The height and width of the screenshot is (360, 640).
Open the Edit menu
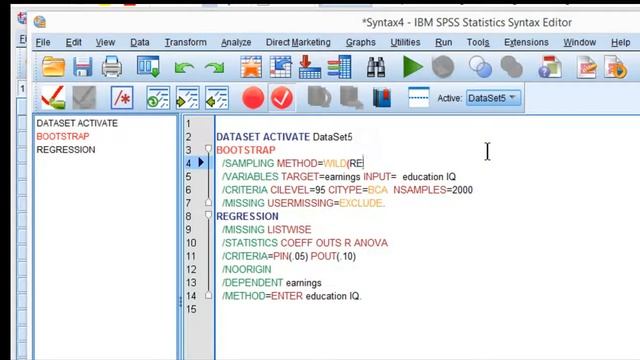[73, 42]
